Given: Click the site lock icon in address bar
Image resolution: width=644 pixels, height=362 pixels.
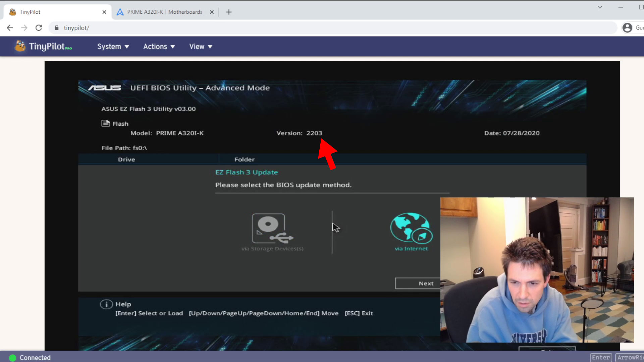Looking at the screenshot, I should tap(56, 28).
